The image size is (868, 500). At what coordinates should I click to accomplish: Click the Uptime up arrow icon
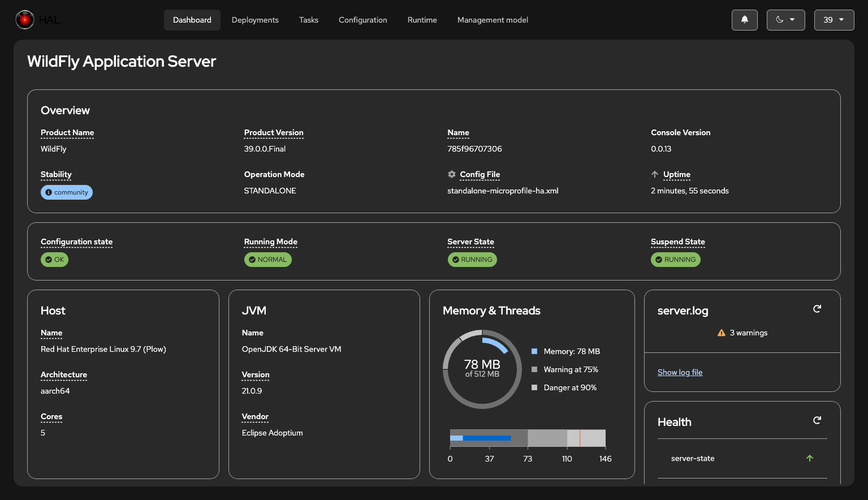tap(655, 174)
